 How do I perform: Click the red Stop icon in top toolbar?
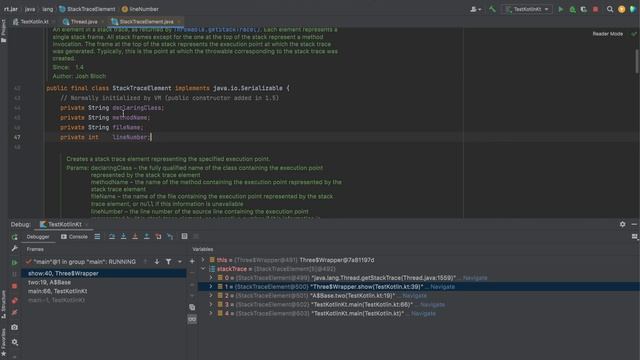[596, 9]
